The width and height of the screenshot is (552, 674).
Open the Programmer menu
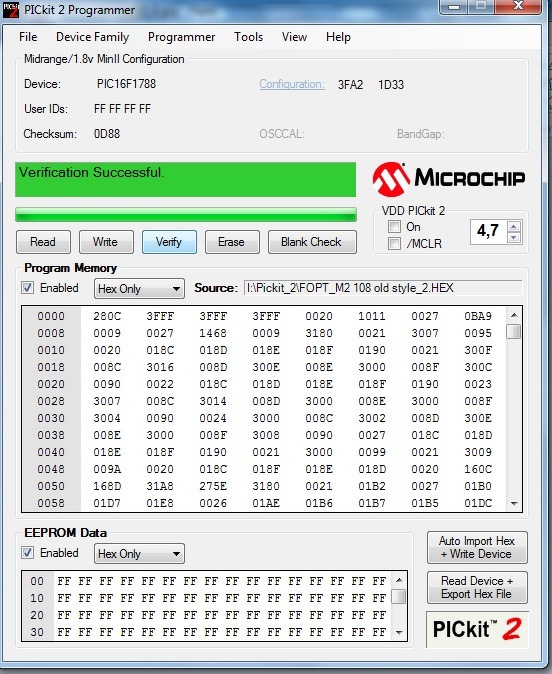click(181, 37)
